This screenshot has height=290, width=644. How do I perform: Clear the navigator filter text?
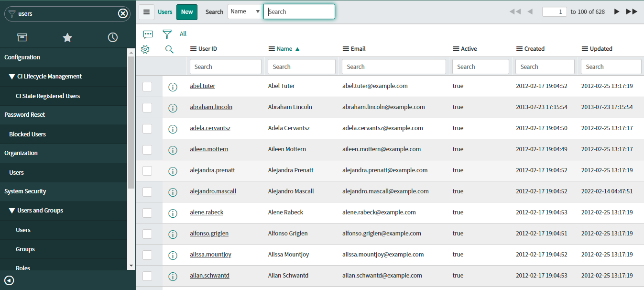click(x=123, y=13)
